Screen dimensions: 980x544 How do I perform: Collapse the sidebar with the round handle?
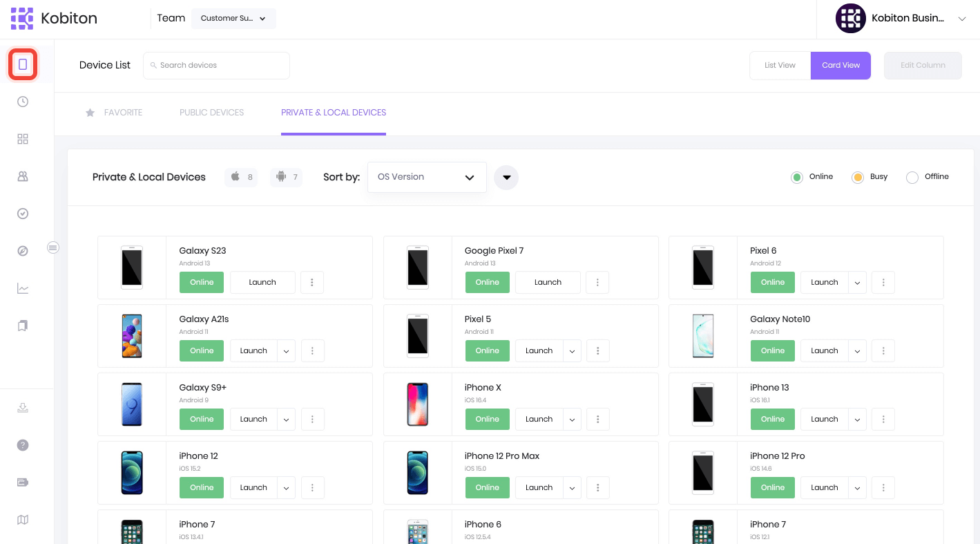coord(53,247)
